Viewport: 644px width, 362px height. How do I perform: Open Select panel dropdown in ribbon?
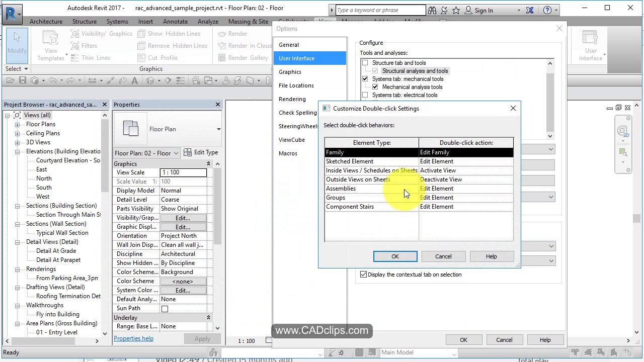pyautogui.click(x=17, y=69)
